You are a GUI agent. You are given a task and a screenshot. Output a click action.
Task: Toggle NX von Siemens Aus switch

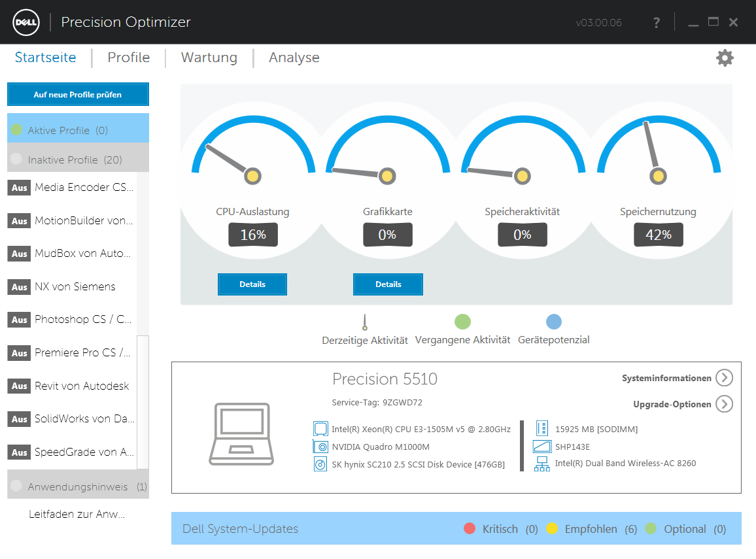click(x=19, y=287)
